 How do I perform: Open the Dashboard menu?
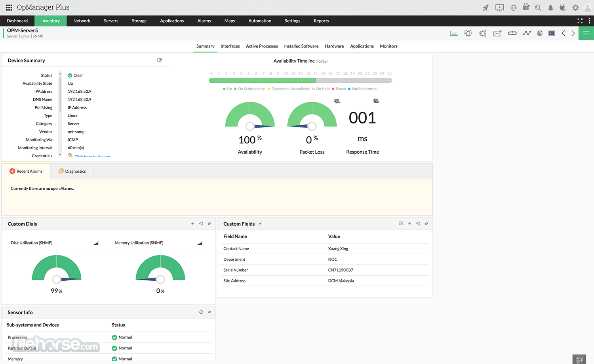click(17, 21)
